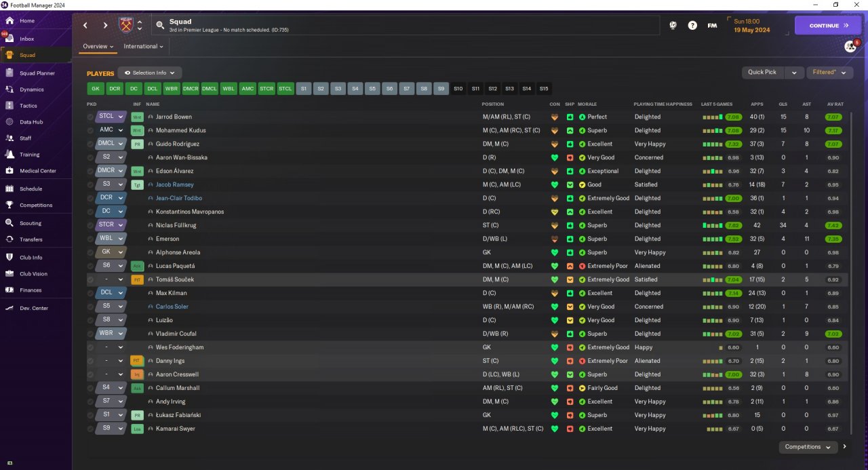Open the Tactics sidebar icon
The height and width of the screenshot is (470, 868).
point(9,105)
